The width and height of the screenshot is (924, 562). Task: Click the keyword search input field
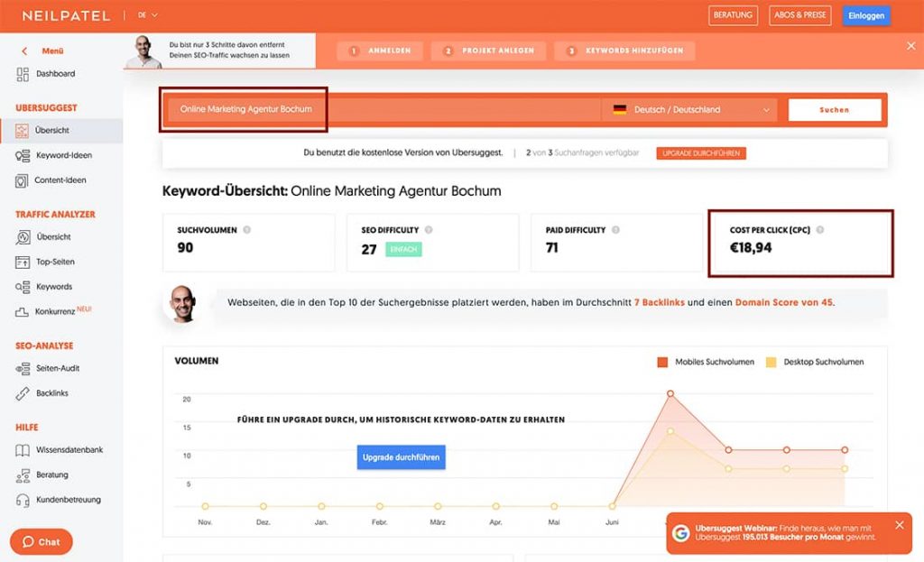[x=383, y=109]
